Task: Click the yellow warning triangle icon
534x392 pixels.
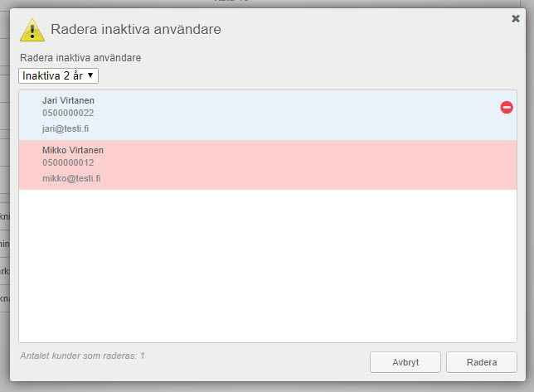Action: click(x=32, y=31)
